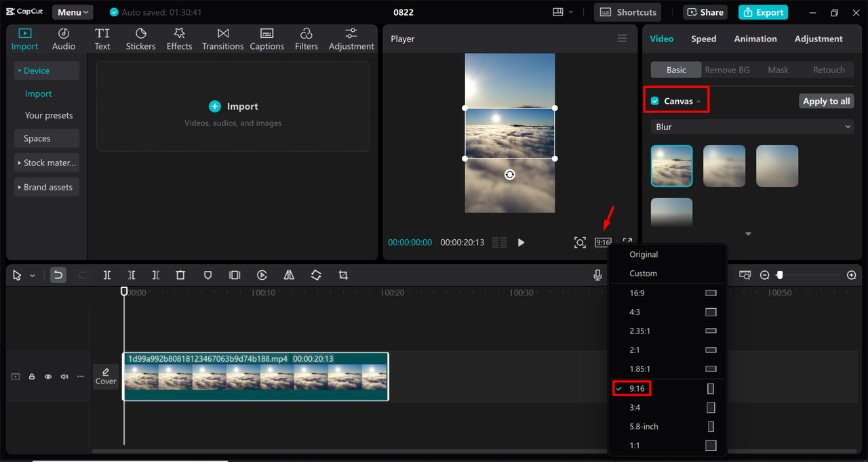Screen dimensions: 868x462
Task: Click the Shortcuts button
Action: click(629, 12)
